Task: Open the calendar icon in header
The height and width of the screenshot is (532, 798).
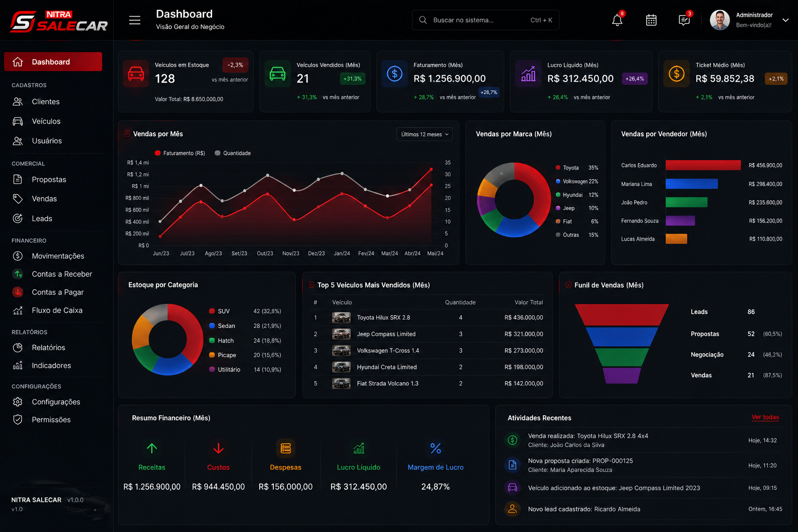Action: (x=651, y=20)
